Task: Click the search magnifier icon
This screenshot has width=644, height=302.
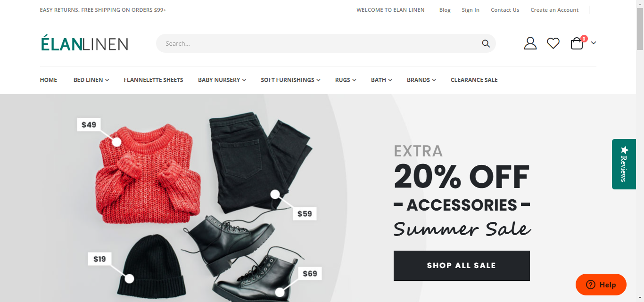Action: 486,43
